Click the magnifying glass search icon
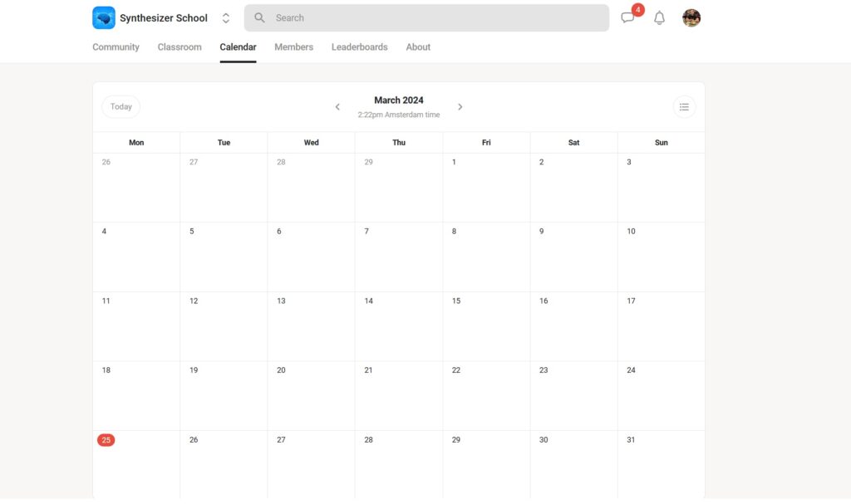This screenshot has height=504, width=851. 259,17
